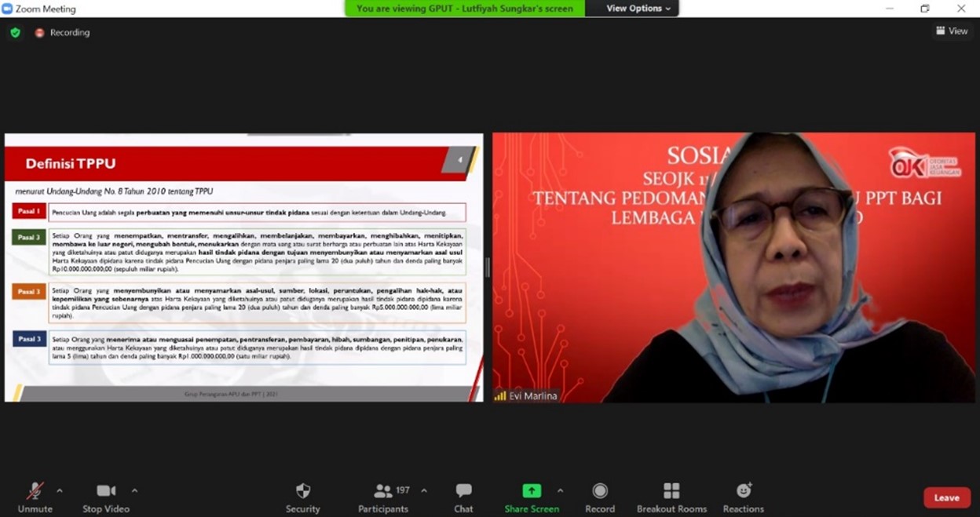Viewport: 980px width, 517px height.
Task: Expand share options arrow beside Share Screen
Action: pos(560,490)
